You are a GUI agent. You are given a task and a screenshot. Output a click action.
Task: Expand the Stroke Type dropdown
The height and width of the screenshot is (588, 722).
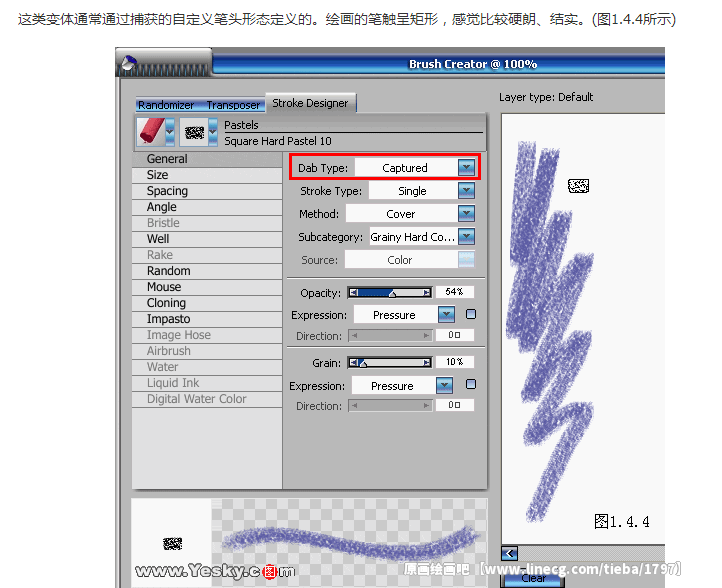point(466,191)
